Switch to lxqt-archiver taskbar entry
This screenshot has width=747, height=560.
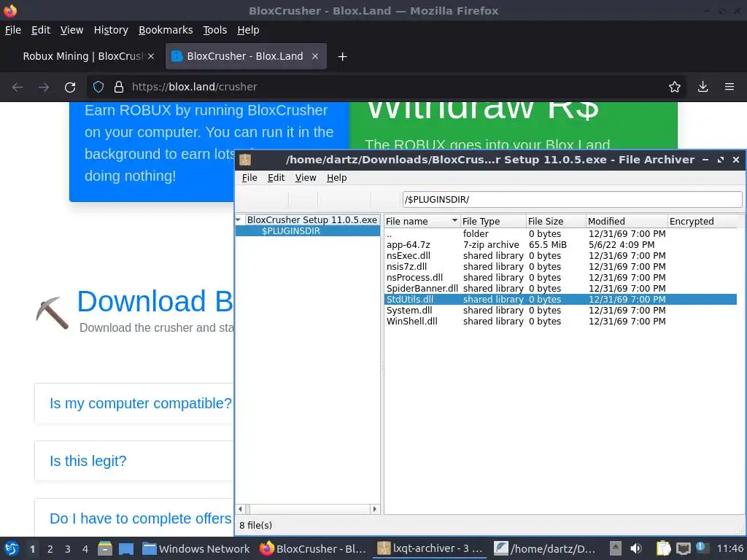[x=430, y=548]
